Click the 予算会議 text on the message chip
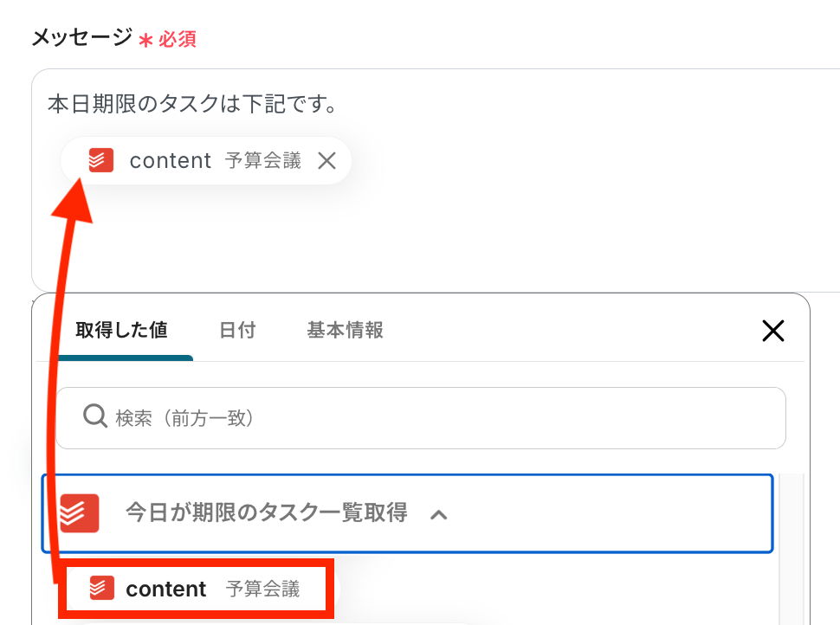840x625 pixels. point(262,160)
